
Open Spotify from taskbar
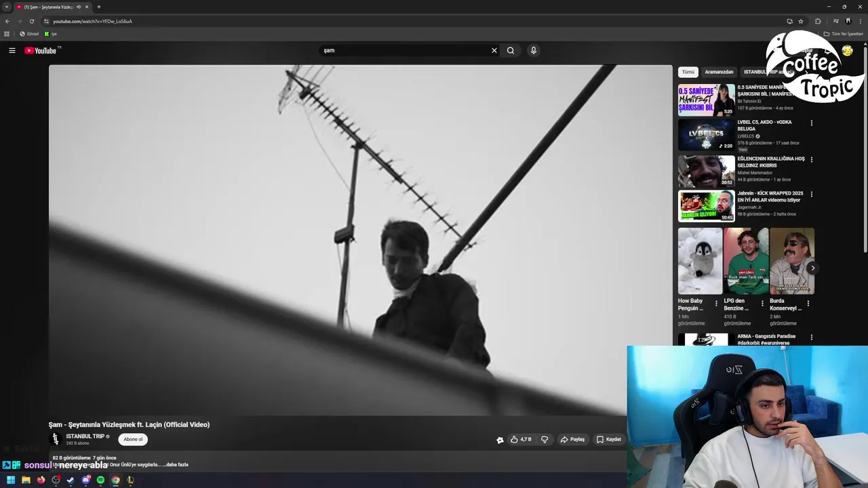(100, 480)
